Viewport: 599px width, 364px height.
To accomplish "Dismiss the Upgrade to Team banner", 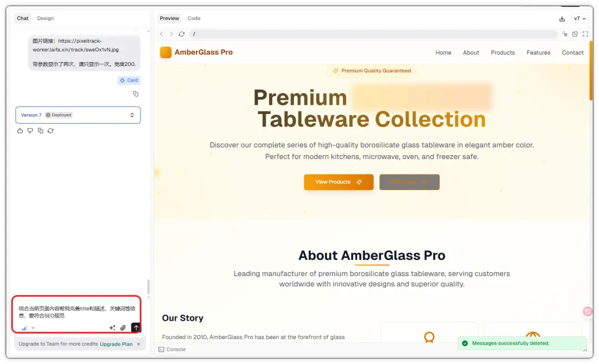I will click(x=139, y=344).
